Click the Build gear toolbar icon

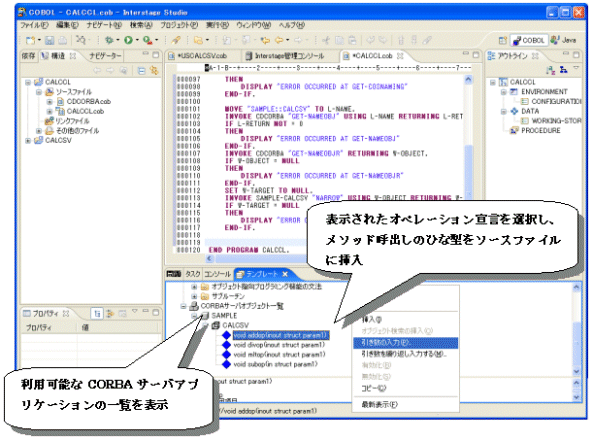tap(109, 40)
